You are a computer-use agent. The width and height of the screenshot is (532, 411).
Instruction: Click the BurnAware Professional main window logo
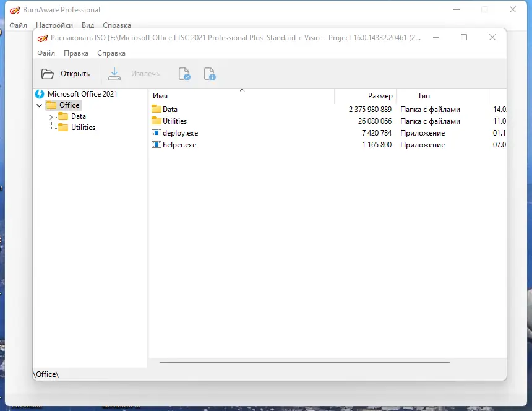15,10
